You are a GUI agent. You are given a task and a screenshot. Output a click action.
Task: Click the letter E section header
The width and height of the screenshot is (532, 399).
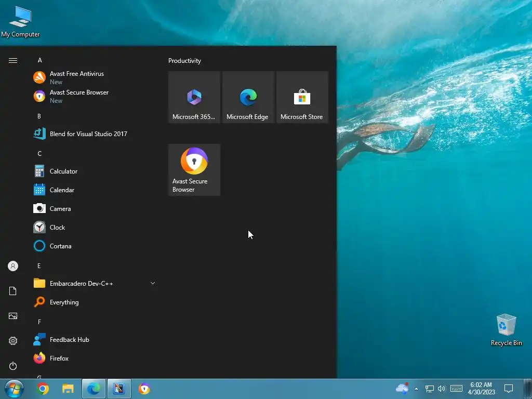[39, 266]
